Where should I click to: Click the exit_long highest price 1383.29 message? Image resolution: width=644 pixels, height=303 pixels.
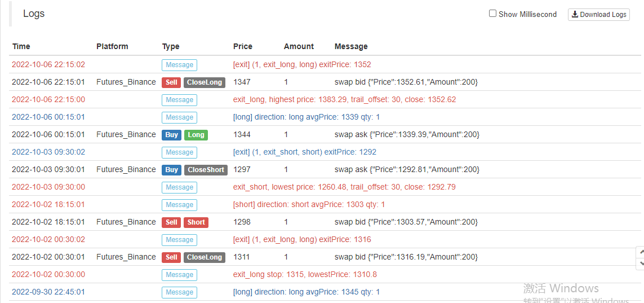tap(344, 99)
